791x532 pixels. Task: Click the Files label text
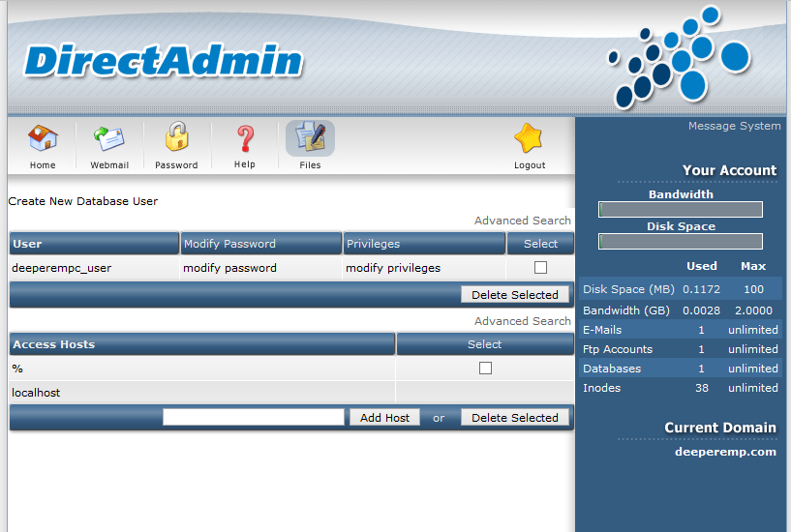pos(310,165)
